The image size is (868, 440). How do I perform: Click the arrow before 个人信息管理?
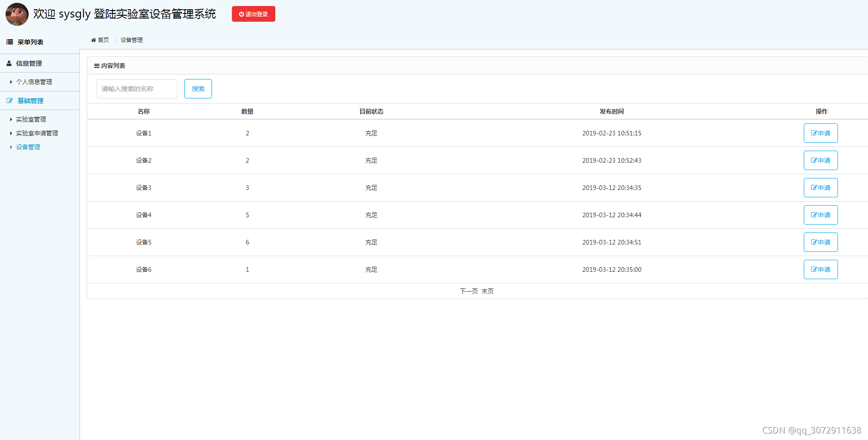tap(11, 82)
